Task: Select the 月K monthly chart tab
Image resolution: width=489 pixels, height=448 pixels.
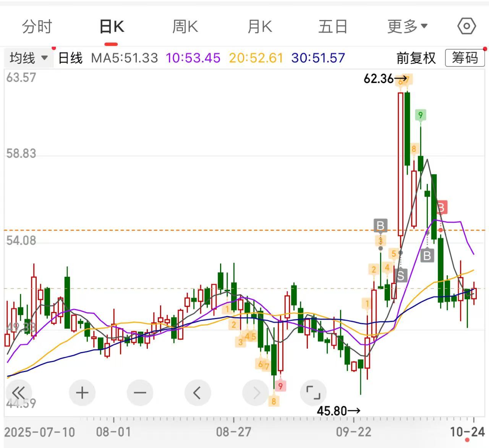Action: pos(259,26)
